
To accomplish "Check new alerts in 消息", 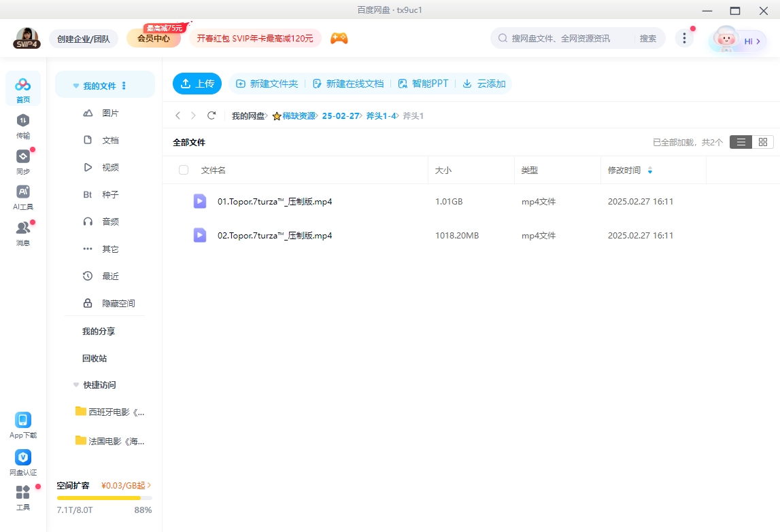I will click(x=22, y=229).
